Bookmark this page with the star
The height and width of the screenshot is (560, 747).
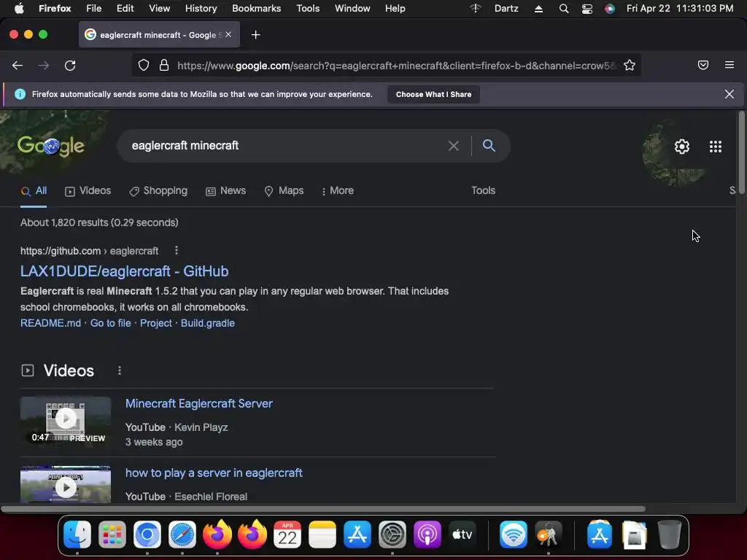630,65
